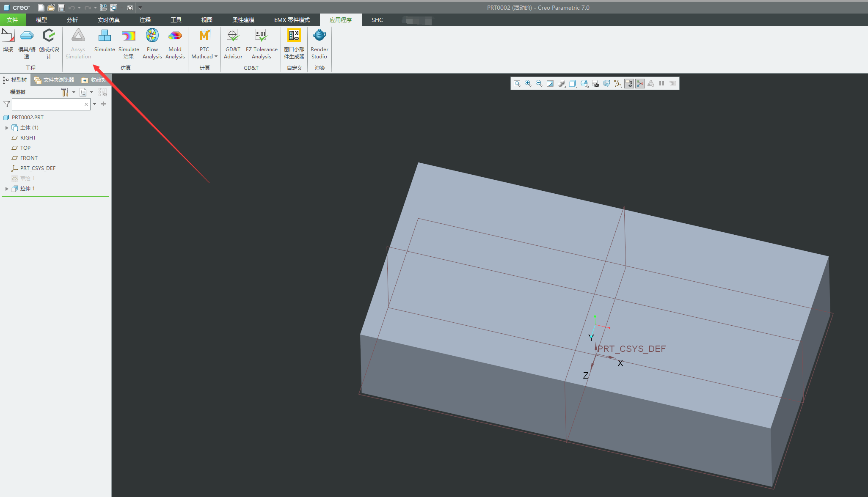The image size is (868, 497).
Task: Launch Mold Analysis
Action: [x=175, y=44]
